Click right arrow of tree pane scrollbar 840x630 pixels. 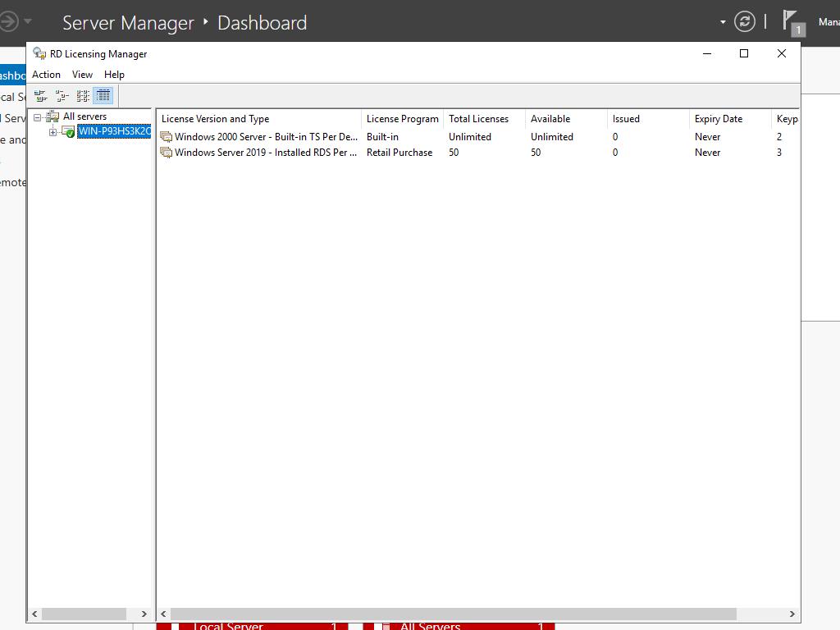point(144,614)
